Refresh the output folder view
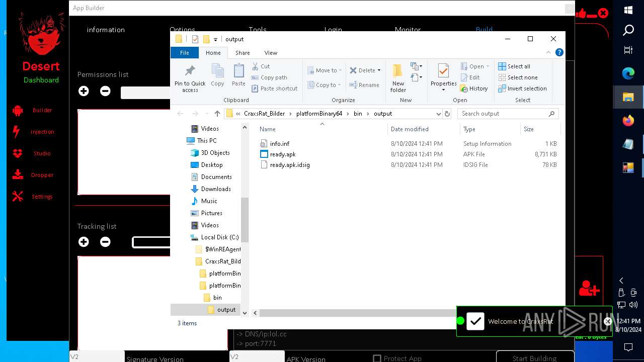The height and width of the screenshot is (362, 644). pyautogui.click(x=447, y=114)
